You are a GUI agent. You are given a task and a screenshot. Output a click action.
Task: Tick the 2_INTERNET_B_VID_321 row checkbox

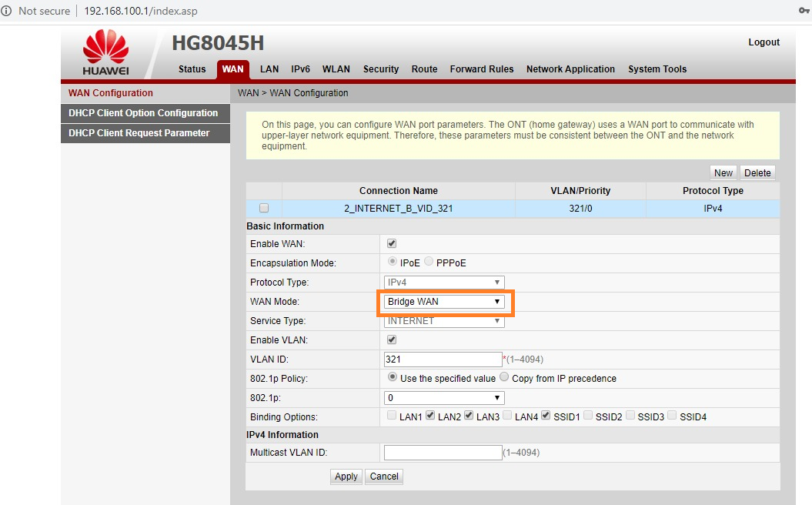(264, 208)
